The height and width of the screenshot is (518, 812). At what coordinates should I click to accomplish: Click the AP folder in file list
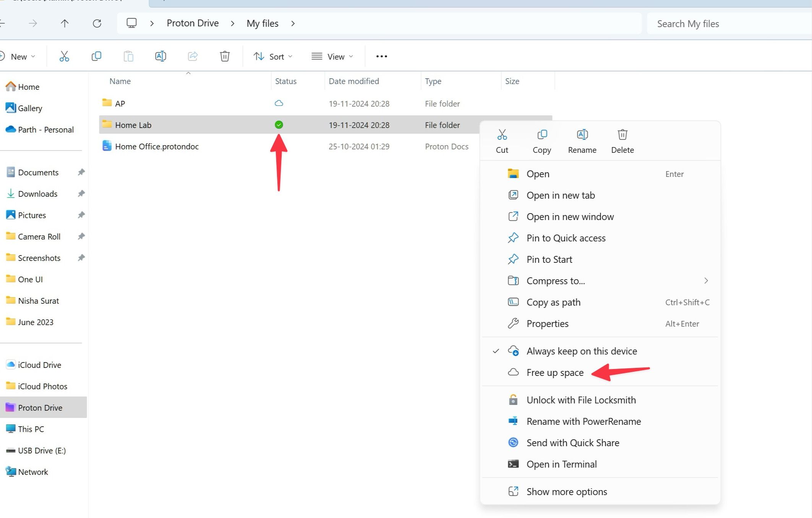click(x=120, y=103)
